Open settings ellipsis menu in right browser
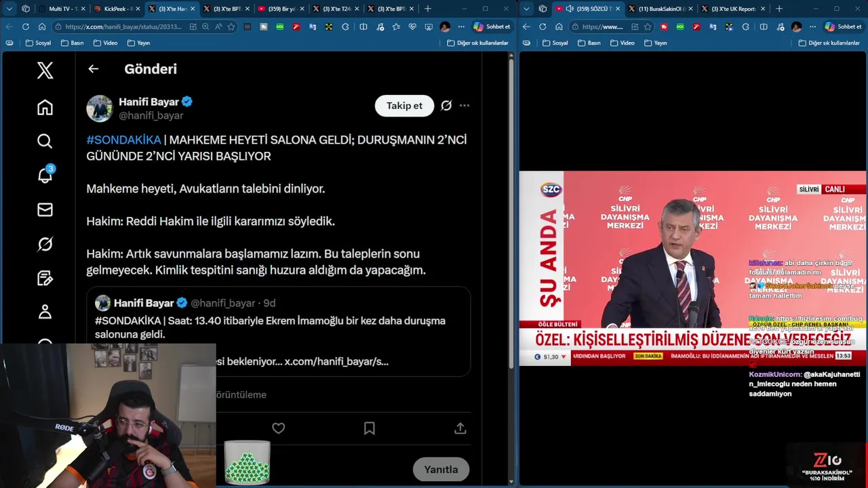 click(812, 26)
